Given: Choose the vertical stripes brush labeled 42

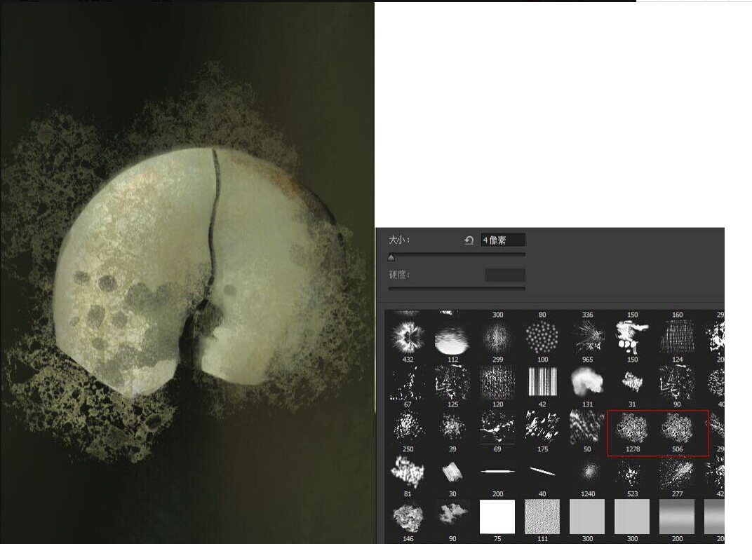Looking at the screenshot, I should (x=542, y=383).
